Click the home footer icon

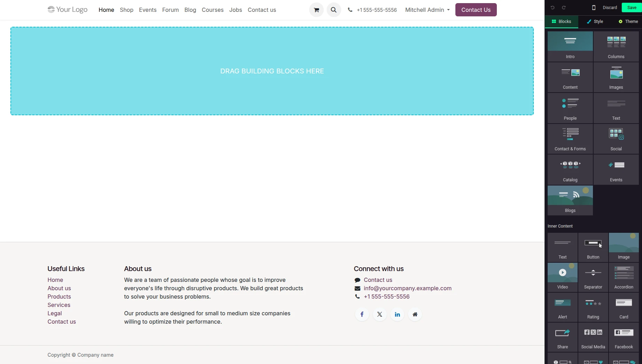(x=415, y=315)
